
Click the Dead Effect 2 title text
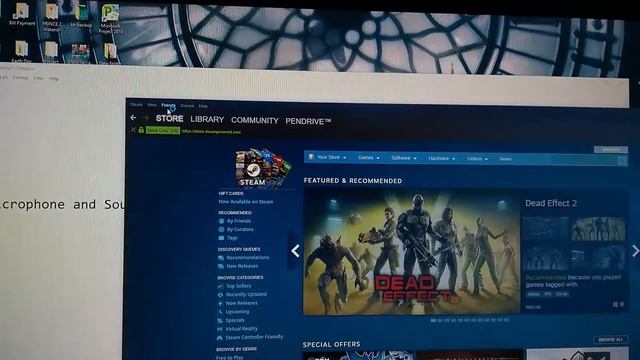pos(551,203)
